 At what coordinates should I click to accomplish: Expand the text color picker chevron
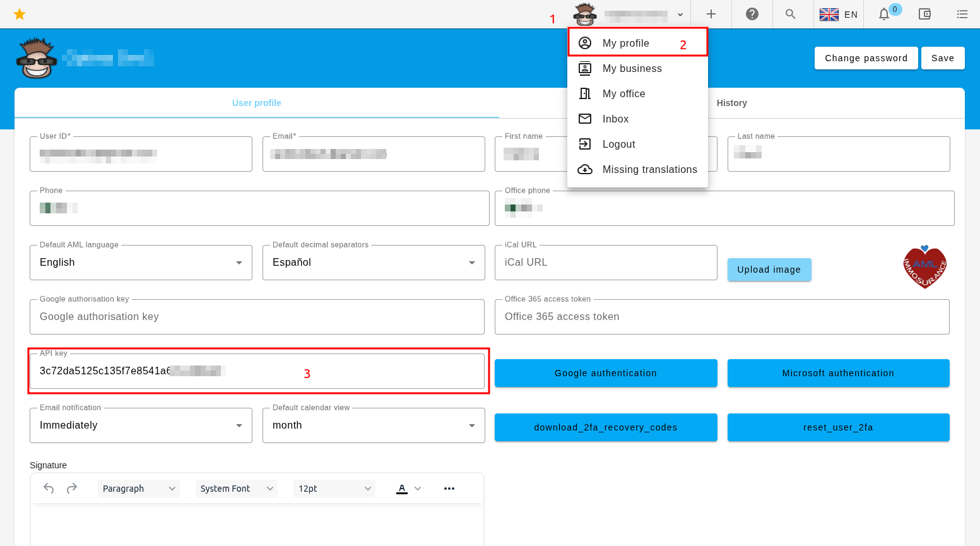[418, 489]
